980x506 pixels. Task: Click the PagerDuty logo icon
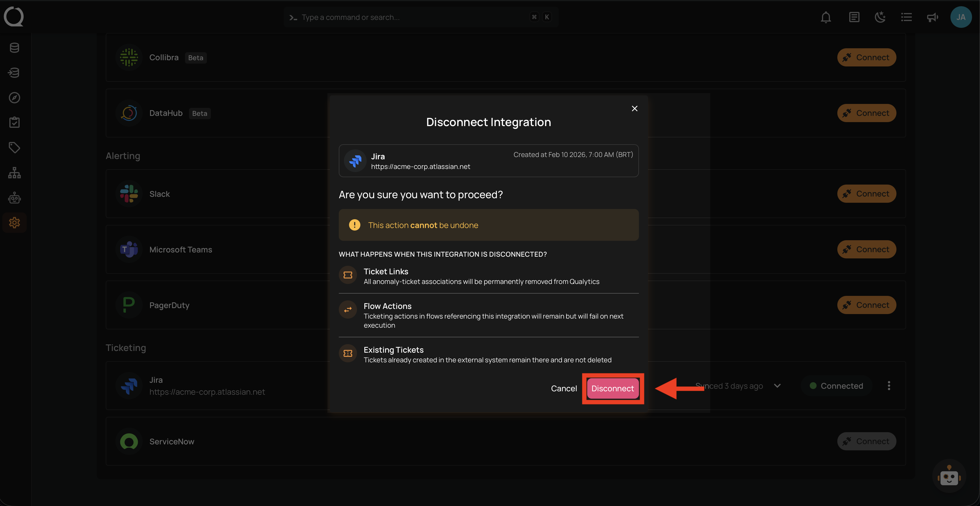tap(129, 305)
